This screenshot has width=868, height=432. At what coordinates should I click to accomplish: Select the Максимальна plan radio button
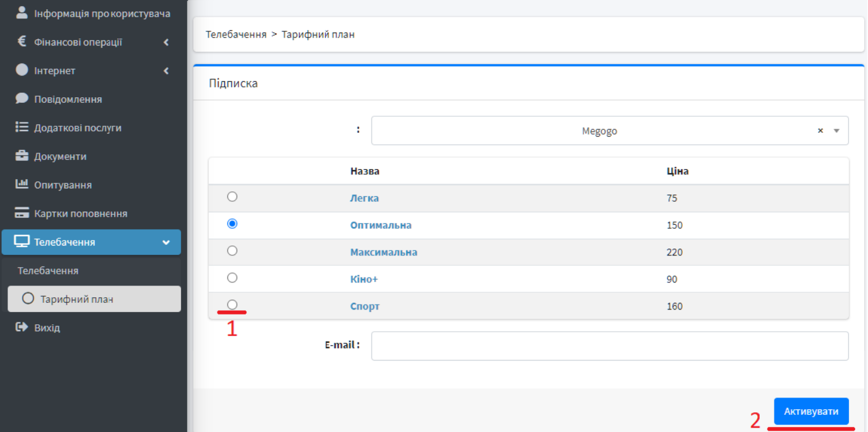tap(232, 251)
